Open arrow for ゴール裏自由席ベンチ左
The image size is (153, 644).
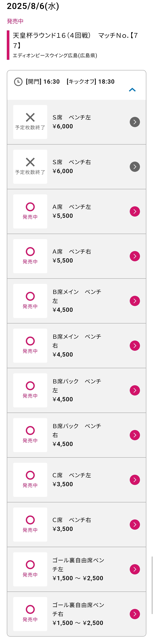pos(135,569)
